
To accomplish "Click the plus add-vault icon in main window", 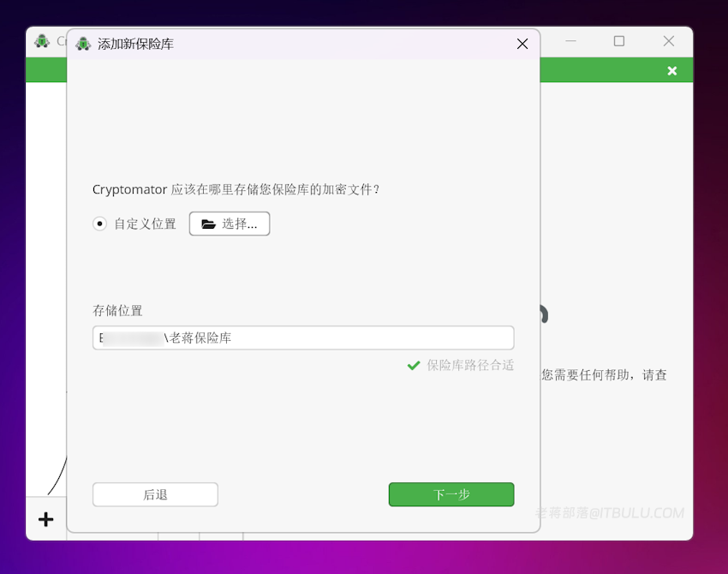I will pos(46,519).
